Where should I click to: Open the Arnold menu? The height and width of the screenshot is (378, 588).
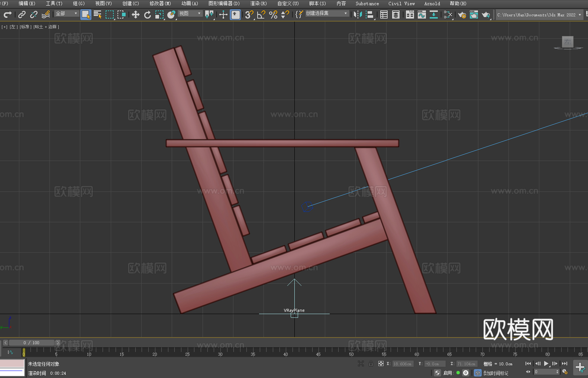[432, 3]
